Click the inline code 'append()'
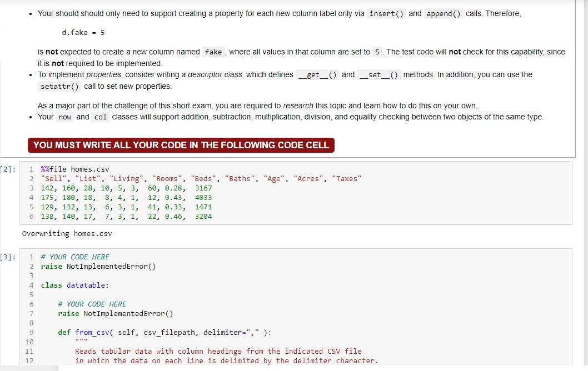 click(444, 13)
